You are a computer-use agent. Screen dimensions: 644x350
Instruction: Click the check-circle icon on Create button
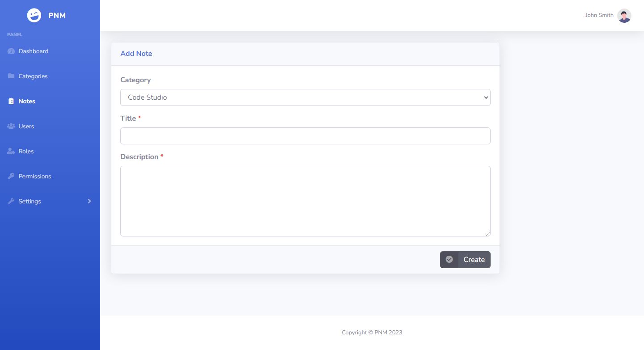[x=449, y=260]
